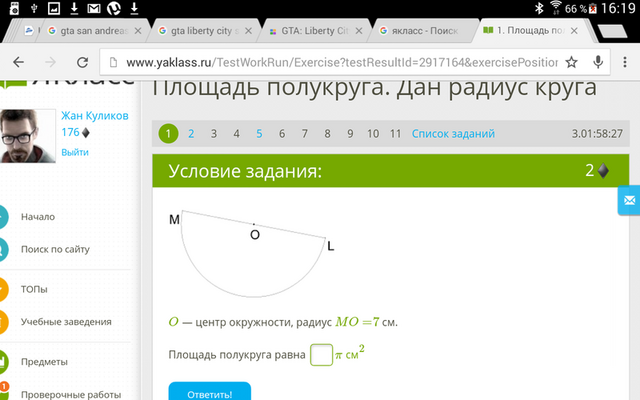Image resolution: width=640 pixels, height=400 pixels.
Task: Bookmark the page with the star icon
Action: (571, 62)
